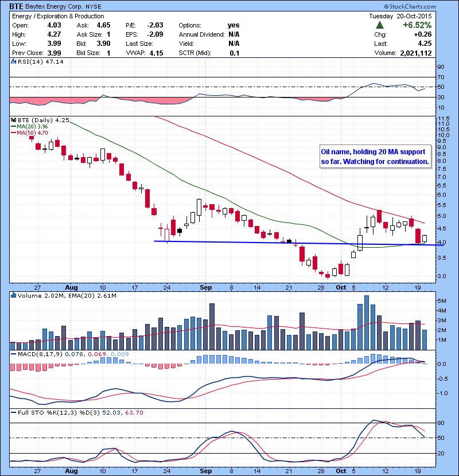Click the last white candlestick on price chart

point(425,239)
